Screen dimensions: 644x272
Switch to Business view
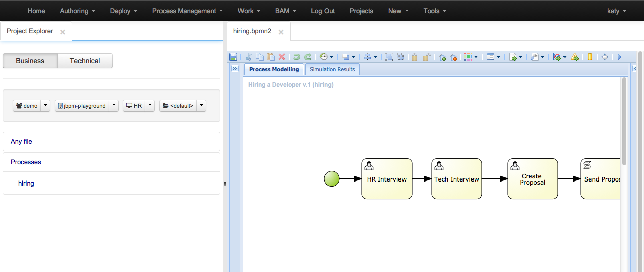[30, 61]
